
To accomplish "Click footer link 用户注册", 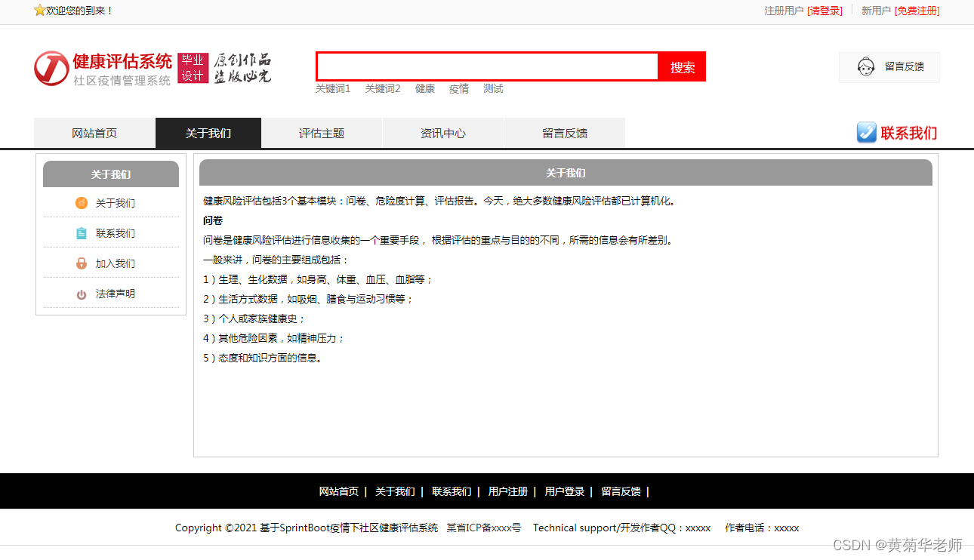I will (508, 491).
